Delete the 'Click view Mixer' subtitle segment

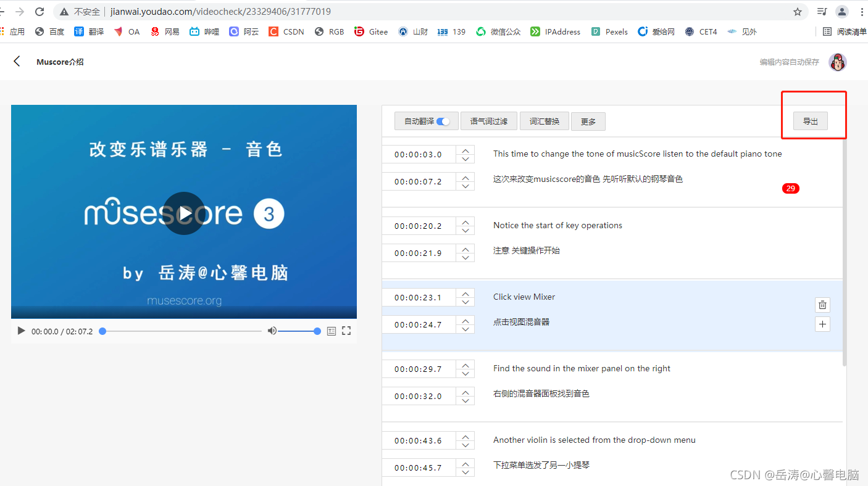pos(822,305)
